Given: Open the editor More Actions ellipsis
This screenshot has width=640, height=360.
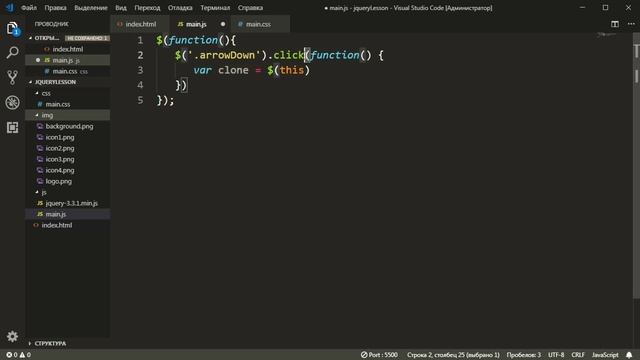Looking at the screenshot, I should click(631, 24).
